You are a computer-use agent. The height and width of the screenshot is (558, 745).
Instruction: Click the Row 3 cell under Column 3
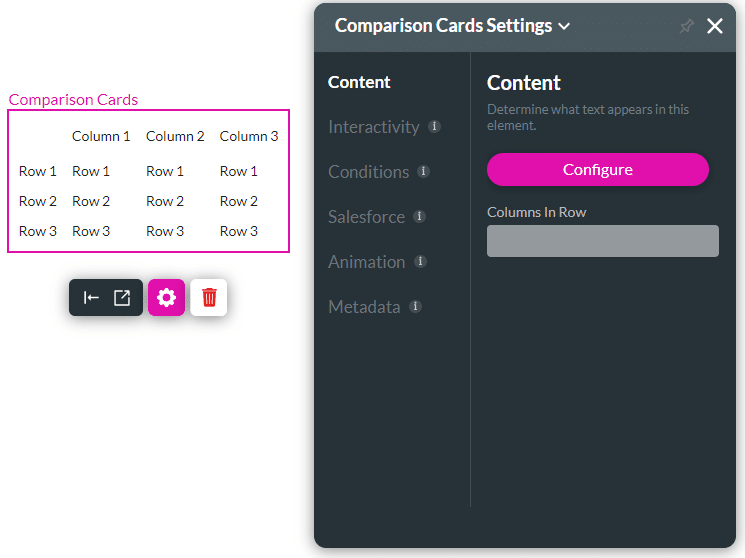tap(239, 231)
